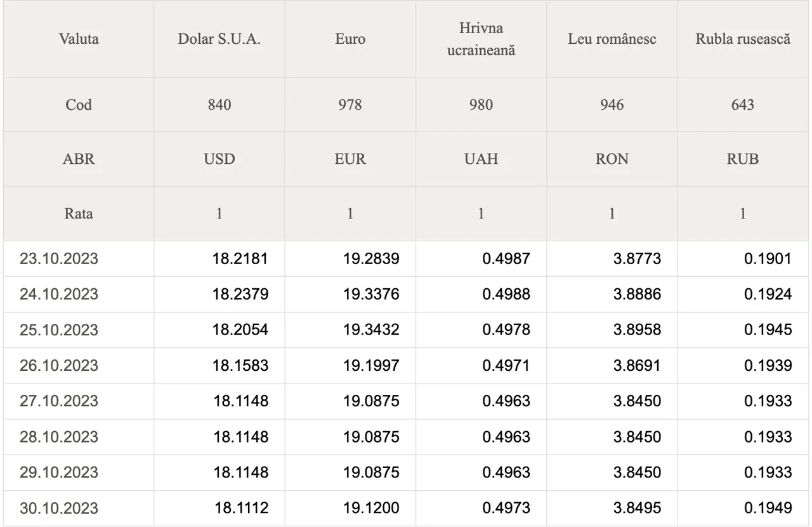Viewport: 812px width, 527px height.
Task: Click the Dolar S.U.A. column header
Action: [x=219, y=39]
